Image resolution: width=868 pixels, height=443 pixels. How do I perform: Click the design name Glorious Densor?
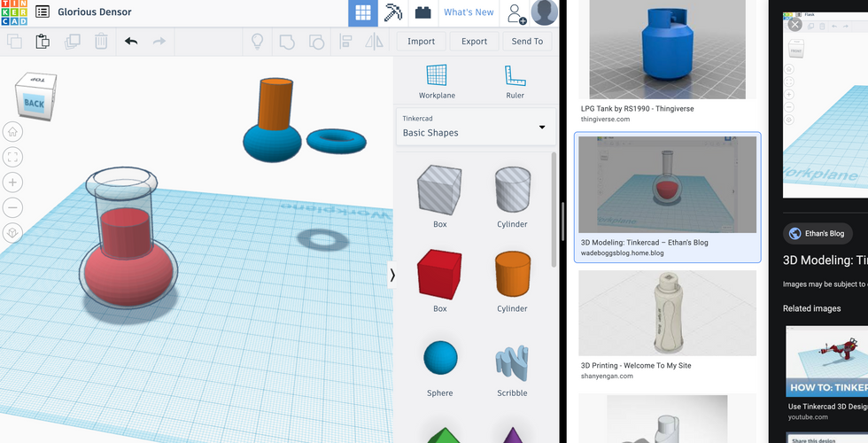(x=95, y=12)
